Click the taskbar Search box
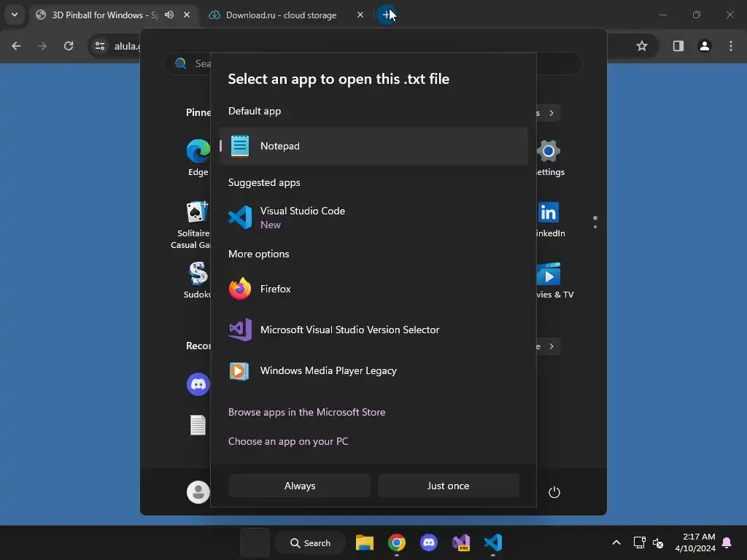Screen dimensions: 747x560 click(x=310, y=542)
